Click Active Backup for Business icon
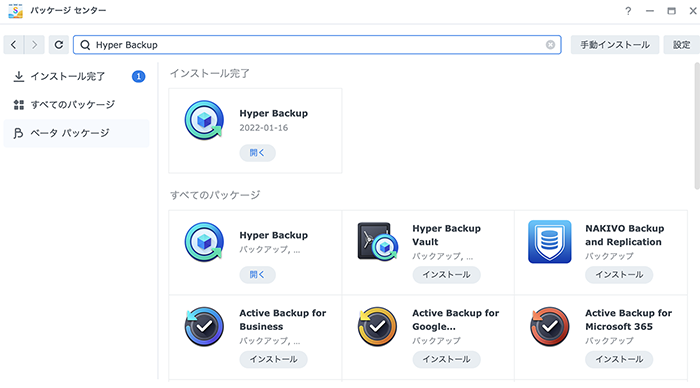700x388 pixels. pyautogui.click(x=204, y=326)
